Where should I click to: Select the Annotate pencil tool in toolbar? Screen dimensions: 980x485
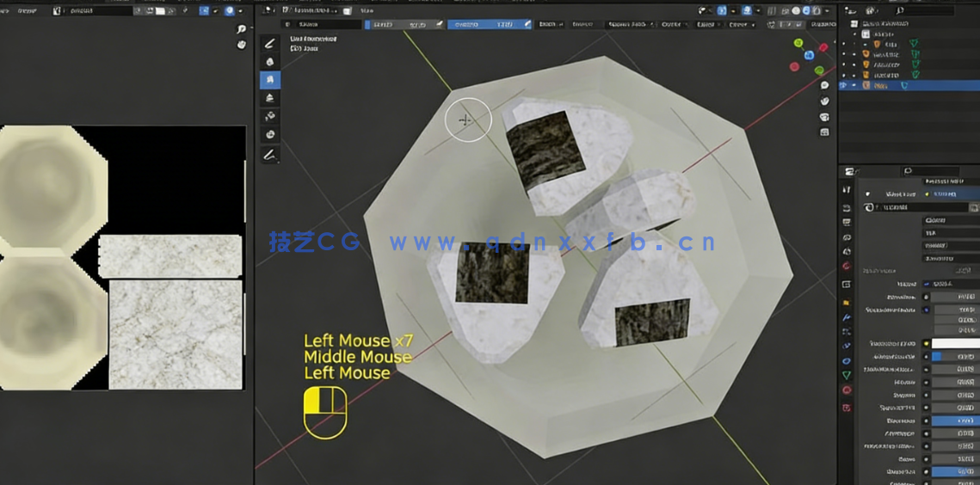point(270,154)
